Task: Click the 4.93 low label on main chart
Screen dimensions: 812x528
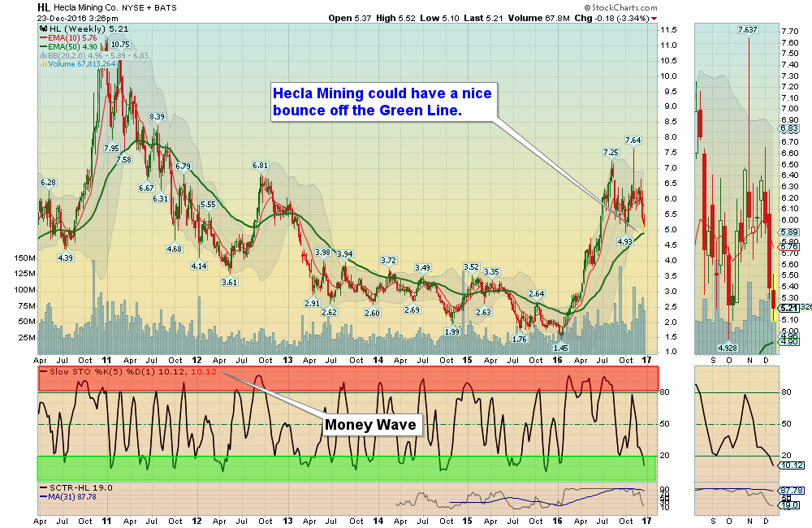Action: [625, 241]
